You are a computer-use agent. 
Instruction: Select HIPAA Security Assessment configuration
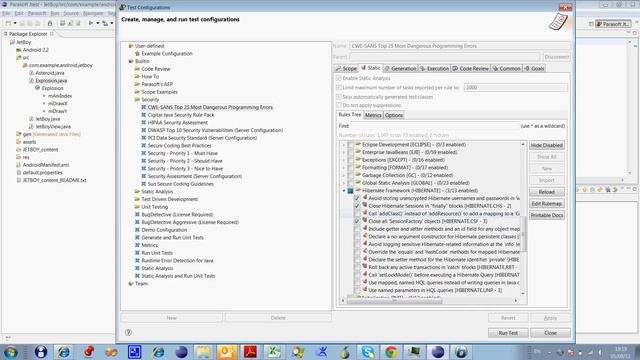[x=178, y=122]
